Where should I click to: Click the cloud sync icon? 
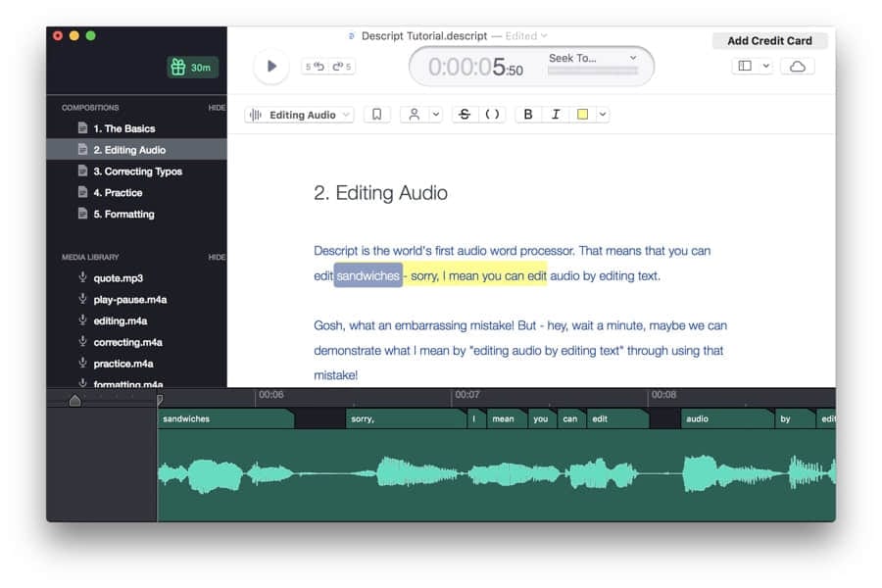(x=798, y=67)
